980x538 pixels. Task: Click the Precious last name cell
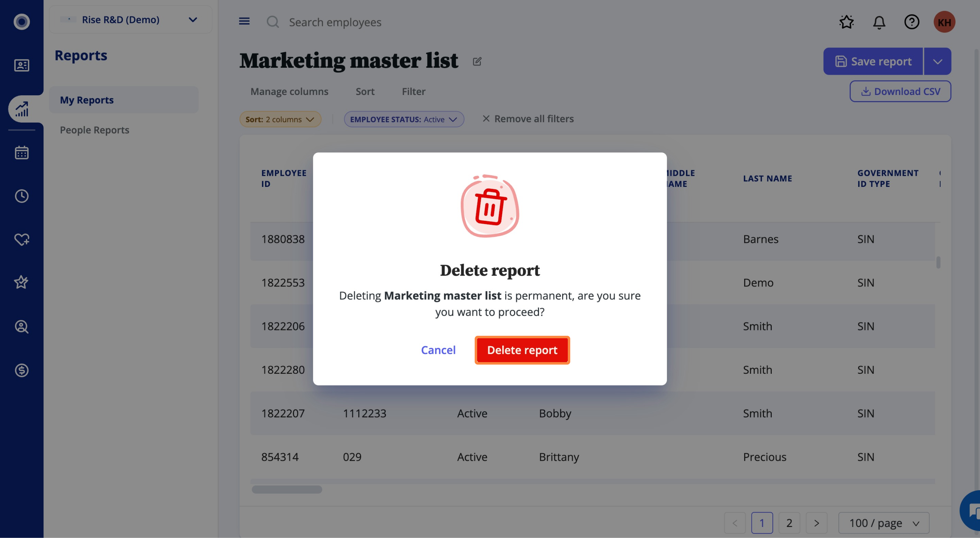point(764,457)
